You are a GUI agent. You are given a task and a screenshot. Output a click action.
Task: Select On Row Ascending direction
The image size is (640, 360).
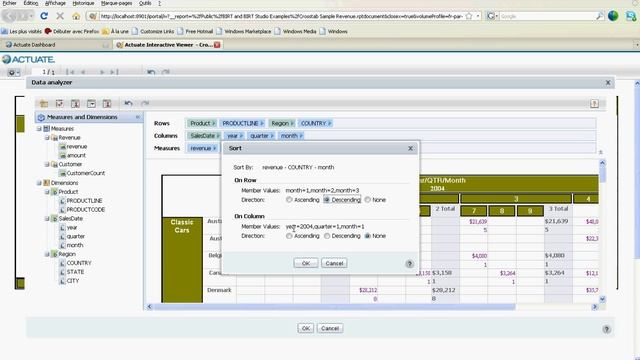pyautogui.click(x=289, y=200)
